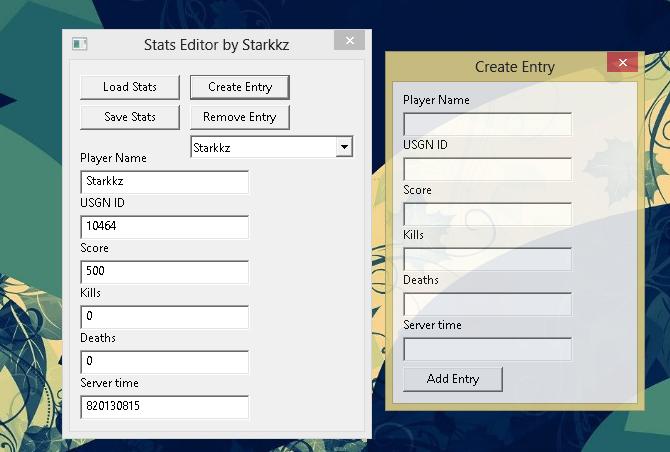This screenshot has width=670, height=452.
Task: Focus Deaths field in Create Entry
Action: coord(488,304)
